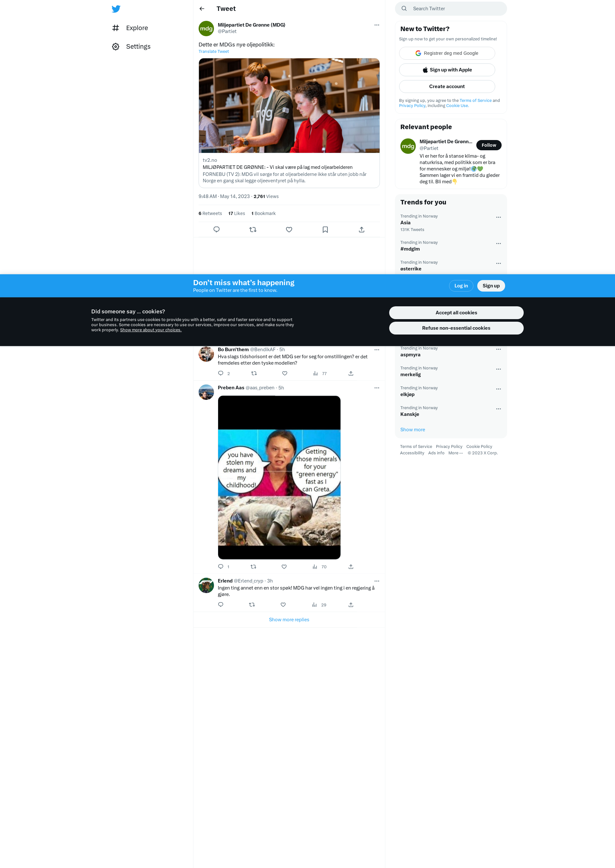This screenshot has height=868, width=615.
Task: Like Preben Aas's reply
Action: (284, 566)
